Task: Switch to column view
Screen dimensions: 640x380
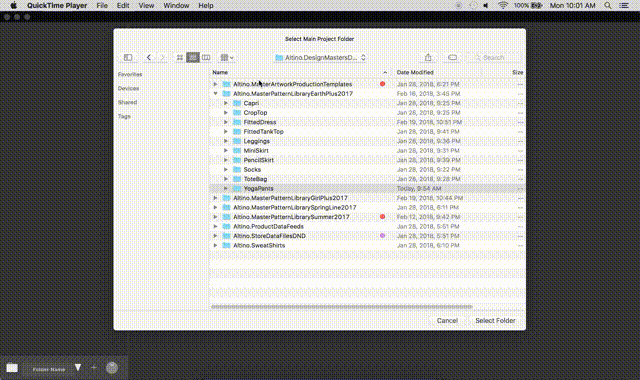Action: (x=206, y=58)
